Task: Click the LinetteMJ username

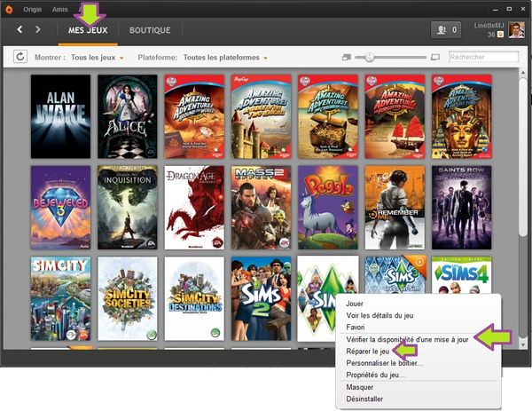Action: coord(489,26)
